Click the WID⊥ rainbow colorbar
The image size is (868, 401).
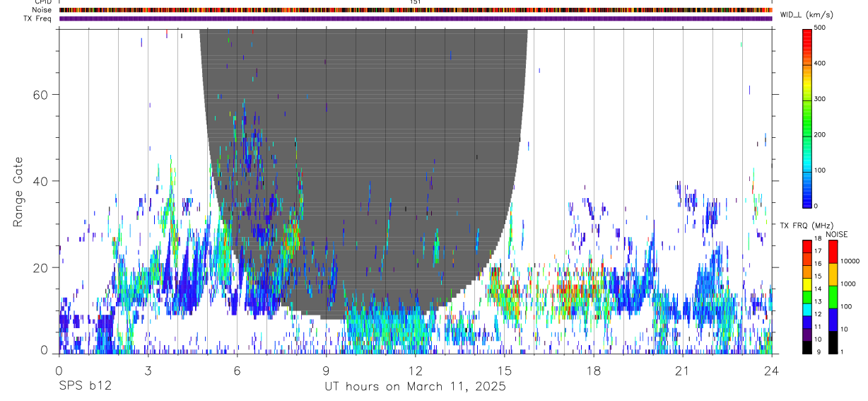click(807, 117)
